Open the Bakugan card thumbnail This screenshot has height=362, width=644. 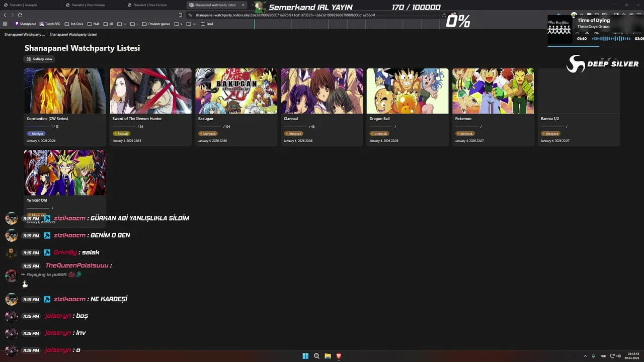point(236,91)
